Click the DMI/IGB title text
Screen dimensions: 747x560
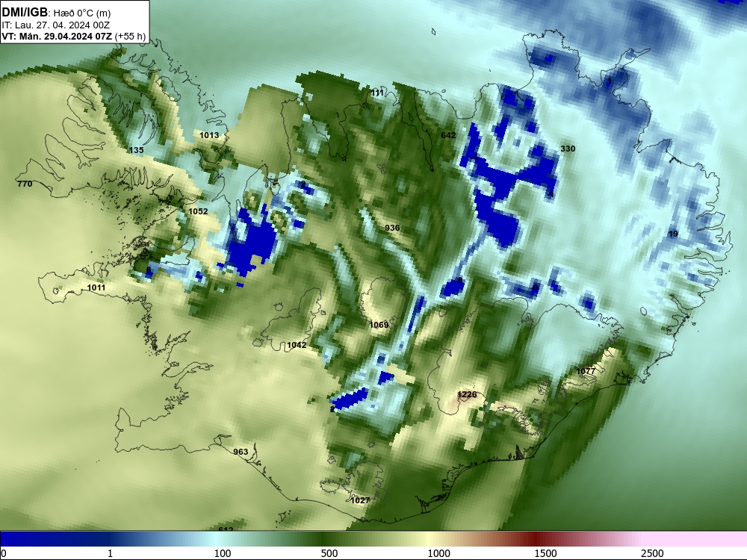(x=25, y=13)
